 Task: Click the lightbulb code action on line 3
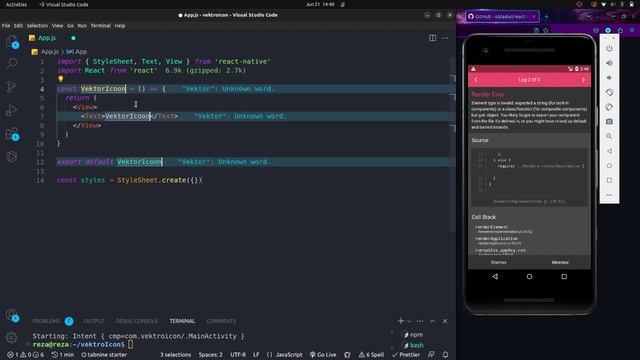click(61, 79)
